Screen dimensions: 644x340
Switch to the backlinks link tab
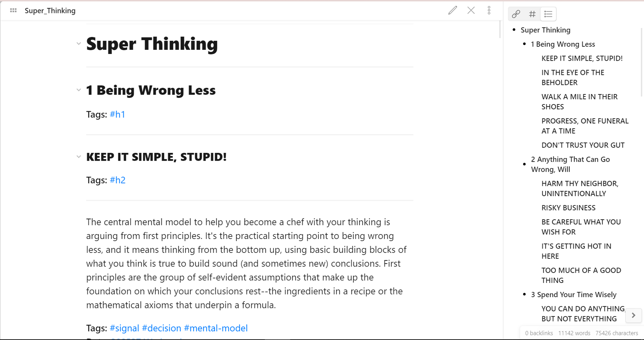(x=516, y=14)
